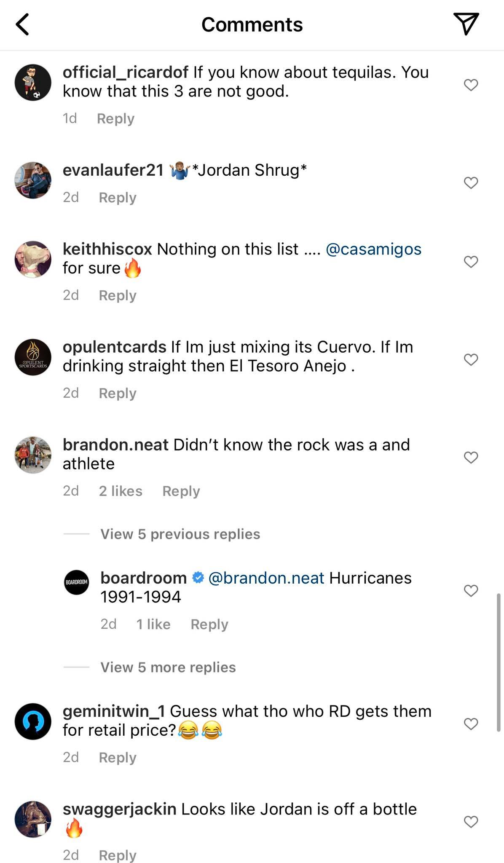504x863 pixels.
Task: Open the @casamigos mention link
Action: (x=373, y=249)
